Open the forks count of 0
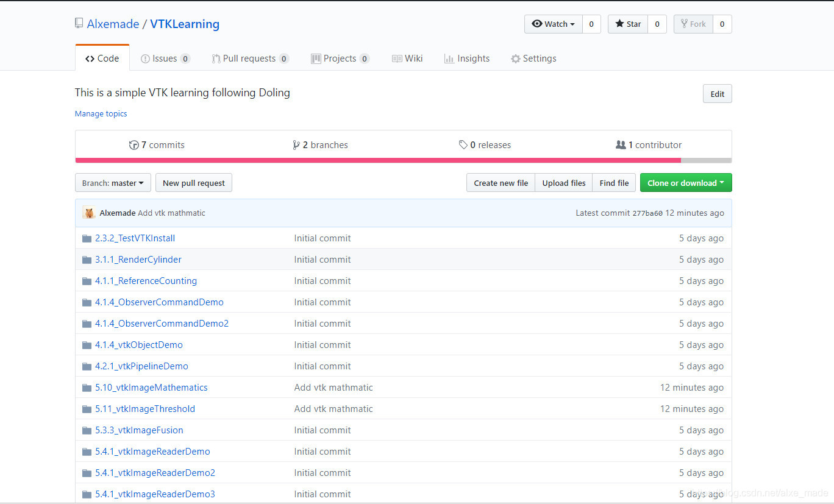 click(x=722, y=24)
